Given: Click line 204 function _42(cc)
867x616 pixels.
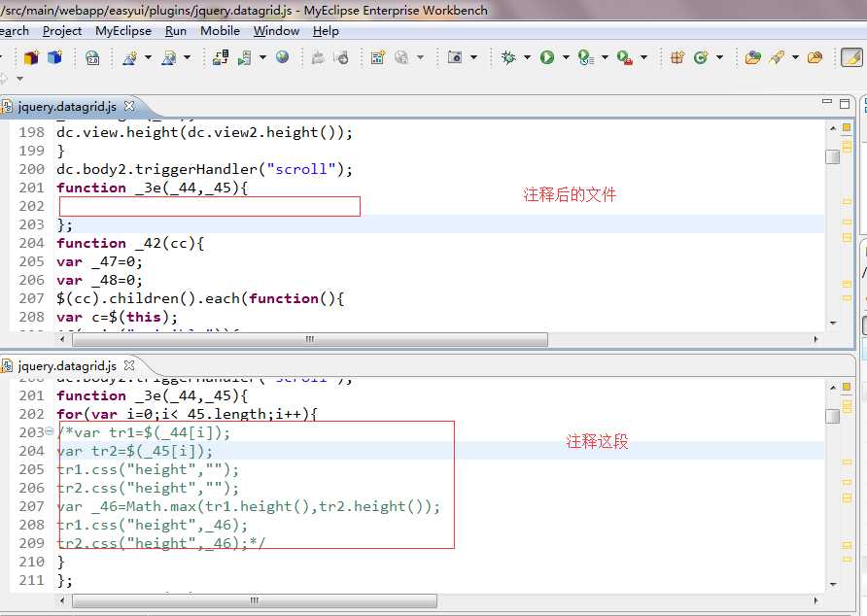Looking at the screenshot, I should pos(130,243).
